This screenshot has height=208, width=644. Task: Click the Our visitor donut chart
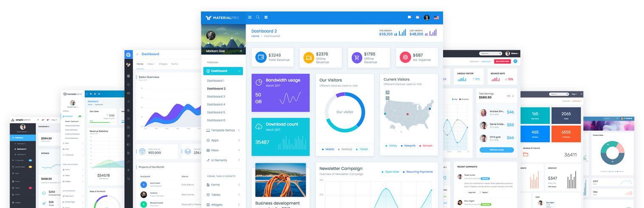(345, 112)
